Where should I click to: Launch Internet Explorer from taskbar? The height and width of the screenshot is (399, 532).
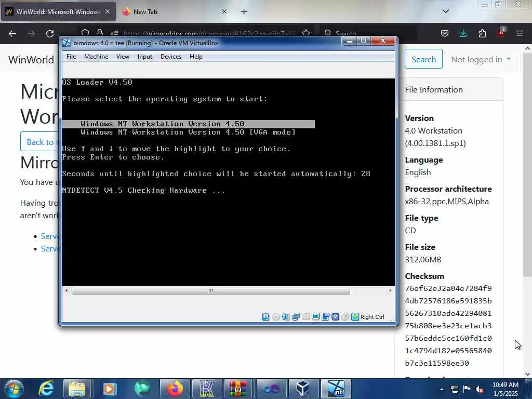[x=46, y=389]
